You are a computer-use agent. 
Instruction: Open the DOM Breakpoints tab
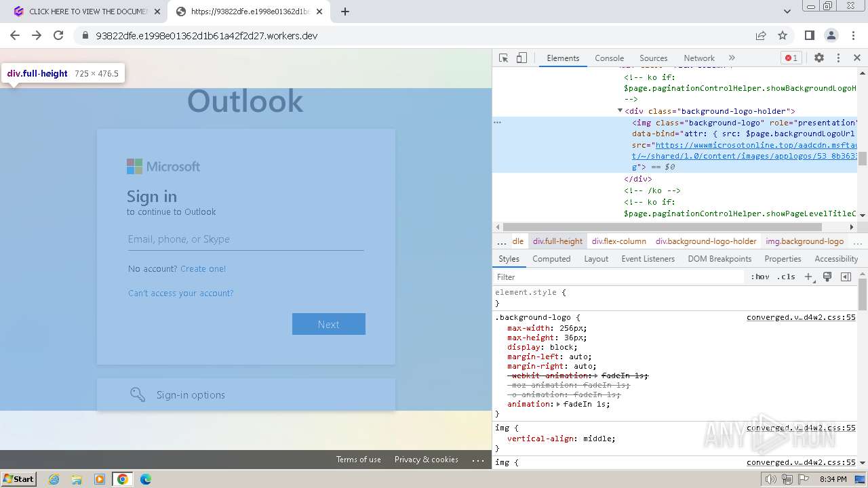tap(719, 259)
